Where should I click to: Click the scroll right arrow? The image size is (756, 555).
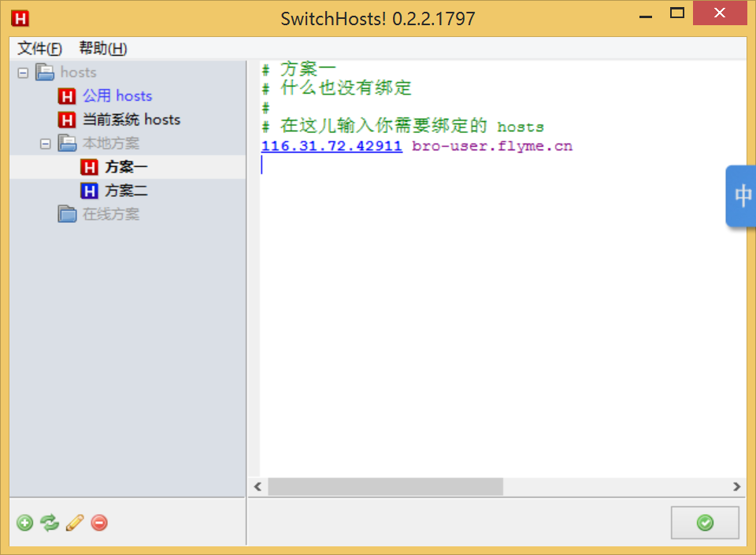(x=736, y=487)
